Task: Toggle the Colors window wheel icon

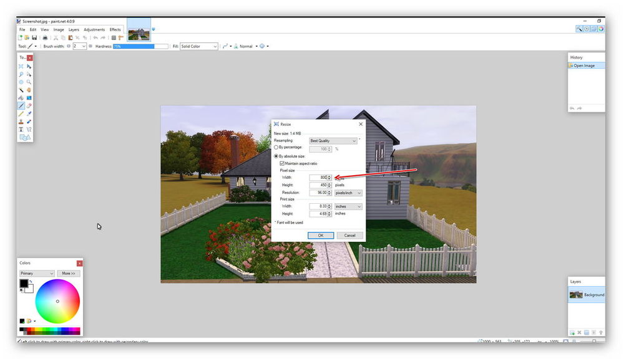Action: pos(601,29)
